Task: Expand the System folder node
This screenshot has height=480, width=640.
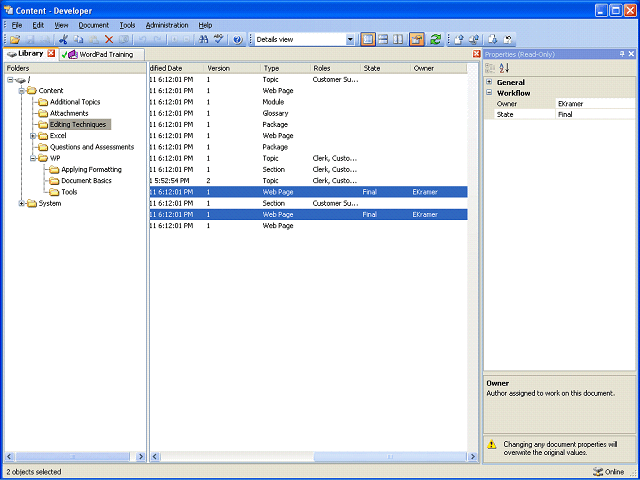Action: click(x=21, y=203)
